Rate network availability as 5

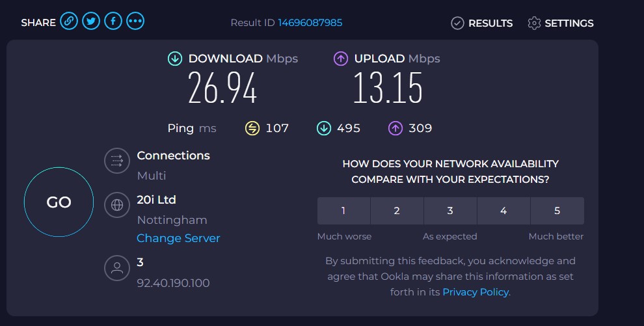[557, 211]
